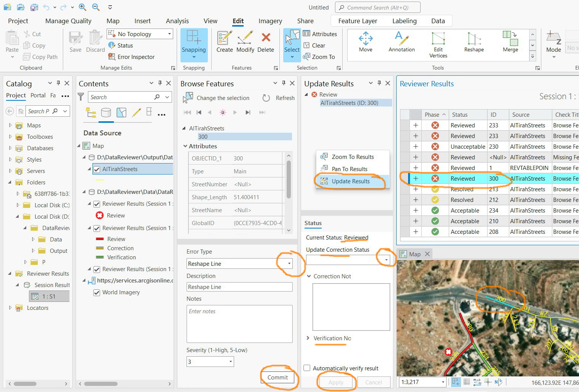
Task: Activate the Modify features tool
Action: pyautogui.click(x=245, y=42)
